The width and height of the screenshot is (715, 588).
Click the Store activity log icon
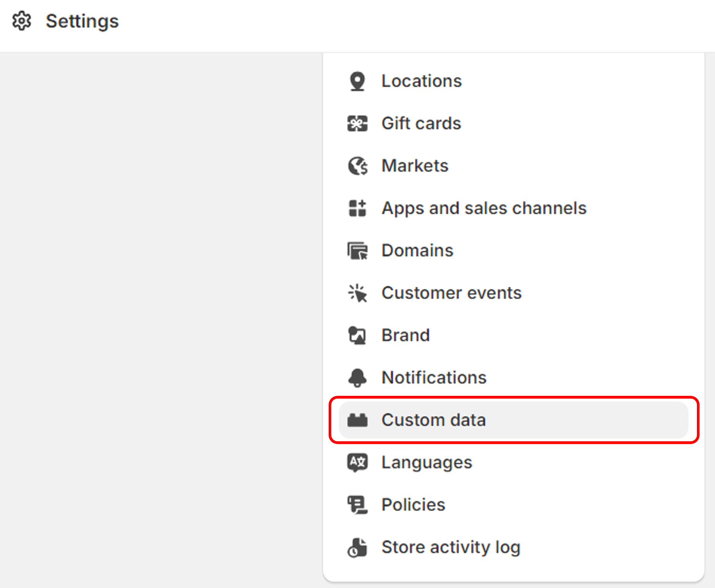357,547
